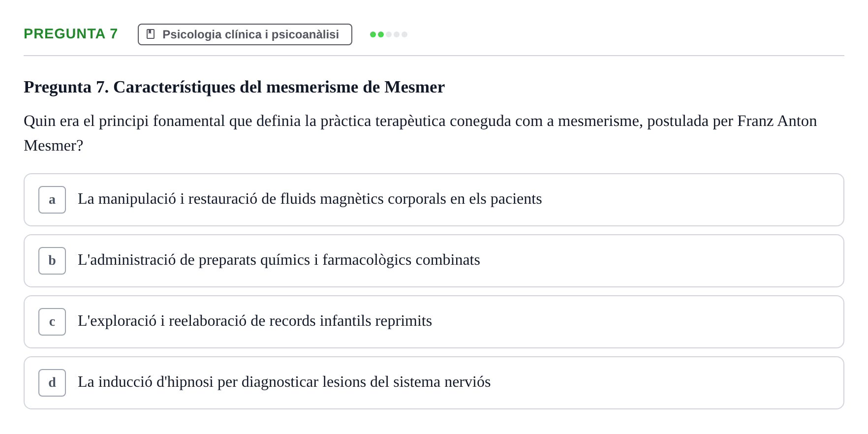Select answer letter box c
Screen dimensions: 868x434
point(52,322)
